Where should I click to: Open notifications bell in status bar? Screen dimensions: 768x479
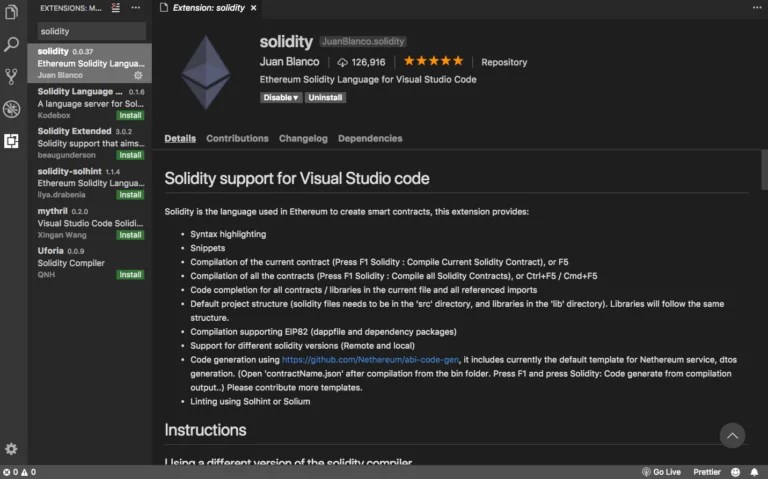point(756,472)
